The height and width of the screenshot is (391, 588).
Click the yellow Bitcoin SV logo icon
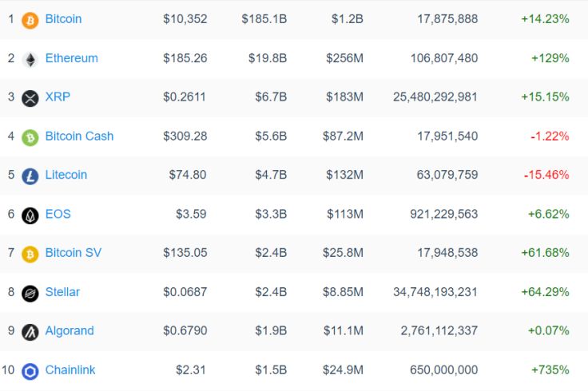click(30, 255)
